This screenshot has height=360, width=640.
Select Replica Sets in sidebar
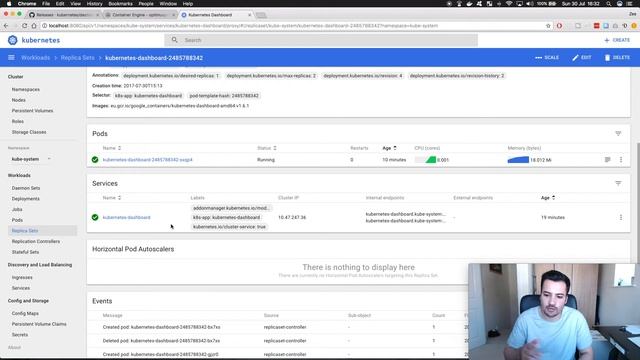click(25, 231)
